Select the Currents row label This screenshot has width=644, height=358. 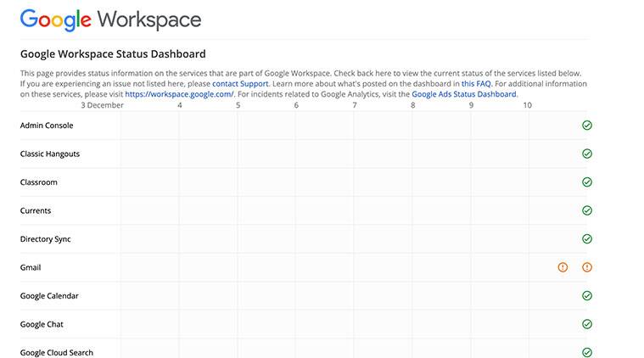click(36, 210)
